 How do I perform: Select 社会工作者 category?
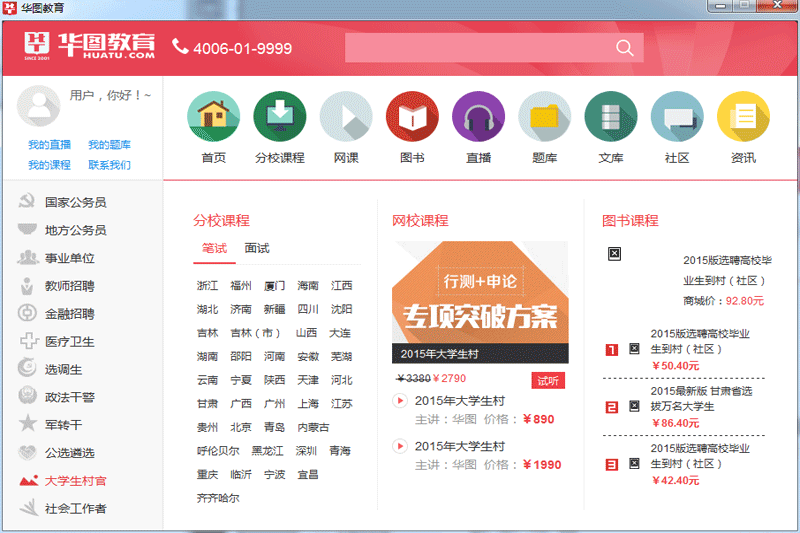(76, 509)
